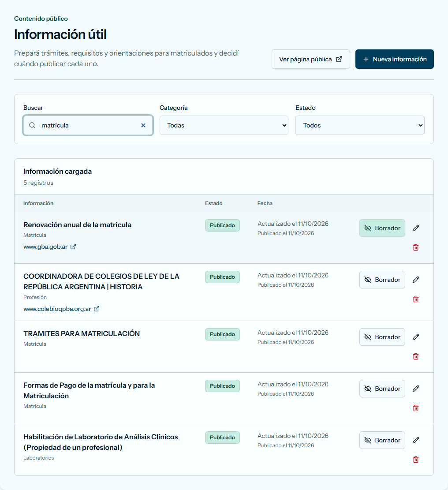Viewport: 448px width, 490px height.
Task: Open the Estado filter dropdown
Action: click(360, 125)
